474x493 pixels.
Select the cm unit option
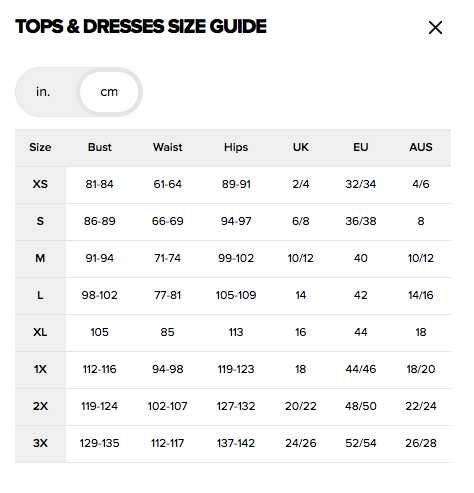pos(109,92)
